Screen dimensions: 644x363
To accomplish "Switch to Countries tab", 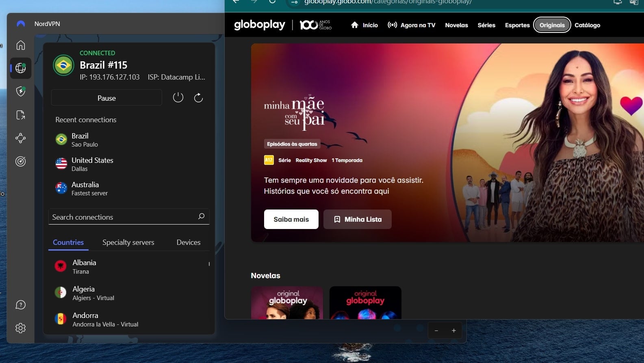I will (x=68, y=242).
